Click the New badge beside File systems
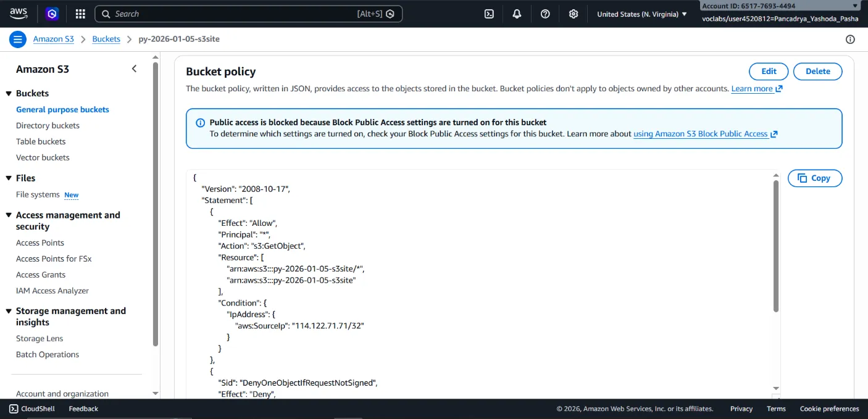 [72, 195]
